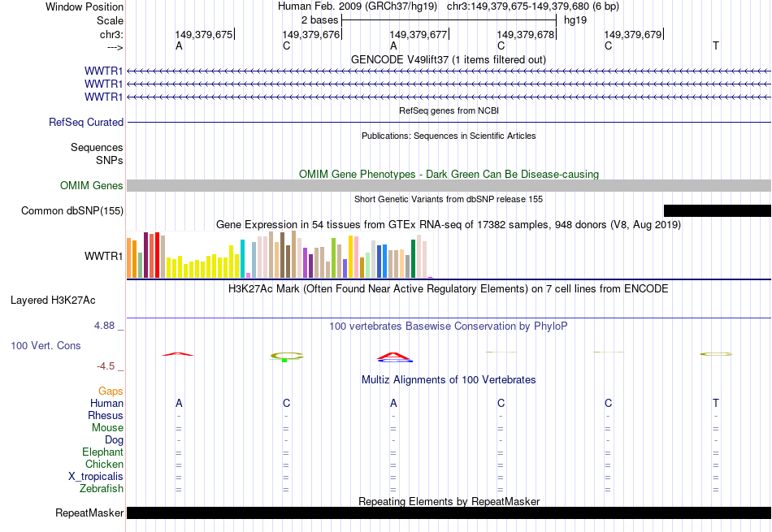Click the bottom WWTR1 GENCODE transcript label

tap(103, 97)
